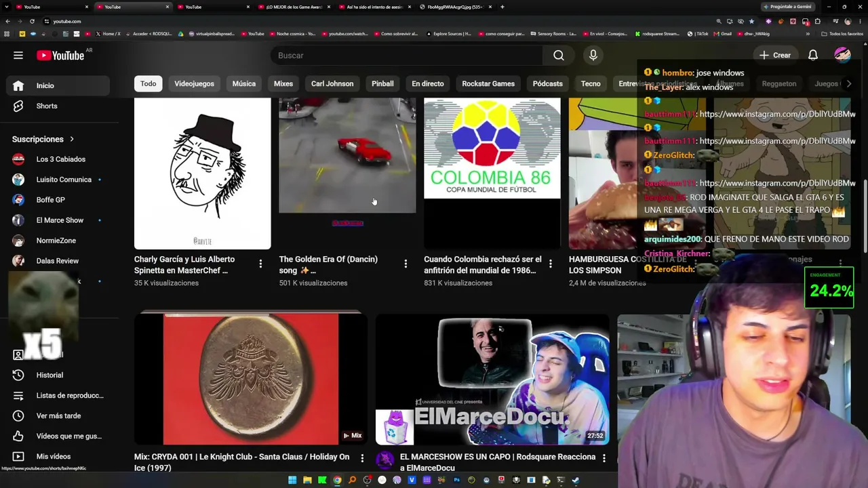Click the Crear button
The width and height of the screenshot is (868, 488).
[x=775, y=56]
